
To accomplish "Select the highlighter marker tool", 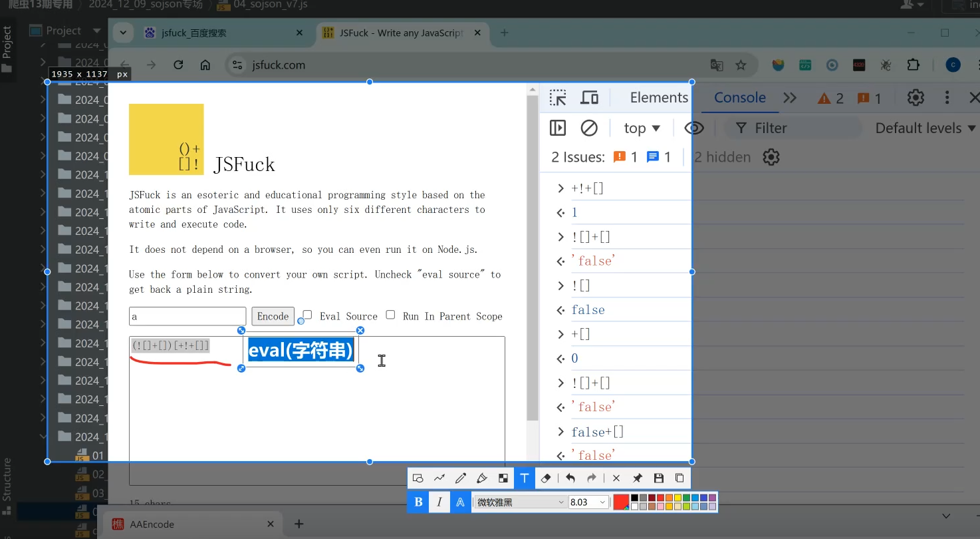I will [x=482, y=478].
